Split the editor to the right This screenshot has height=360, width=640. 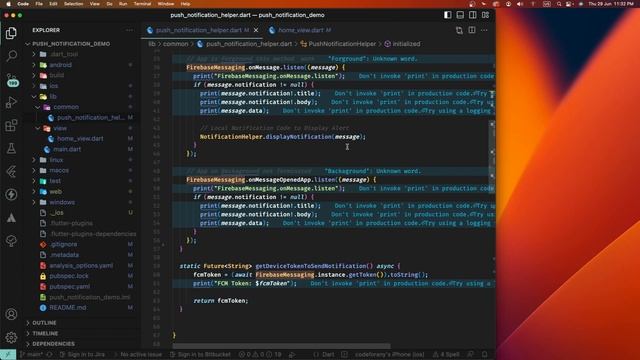[x=472, y=30]
